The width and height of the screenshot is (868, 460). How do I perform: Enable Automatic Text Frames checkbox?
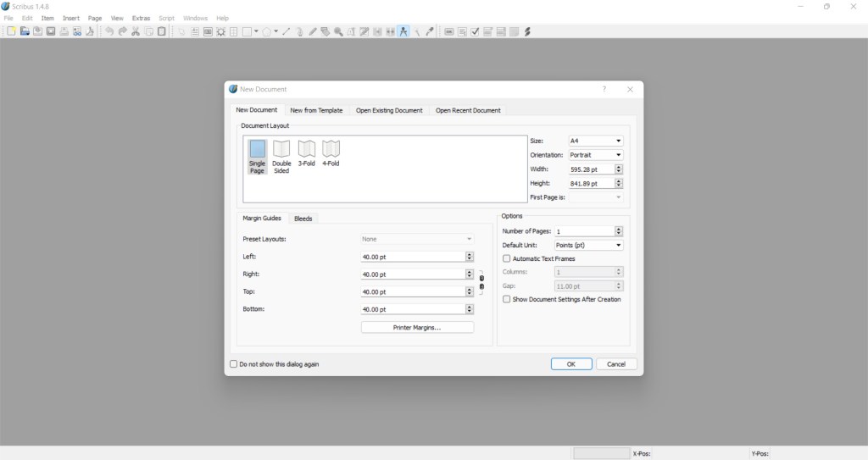point(507,258)
